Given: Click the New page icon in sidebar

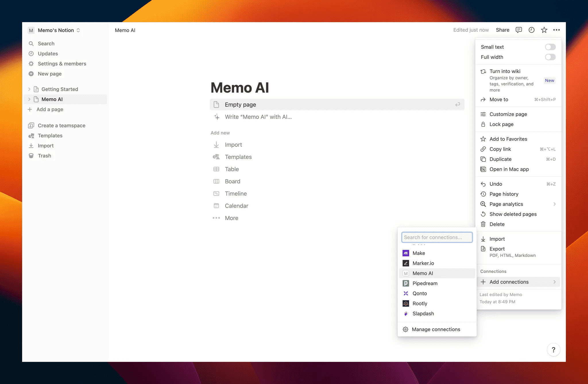Looking at the screenshot, I should (x=32, y=74).
